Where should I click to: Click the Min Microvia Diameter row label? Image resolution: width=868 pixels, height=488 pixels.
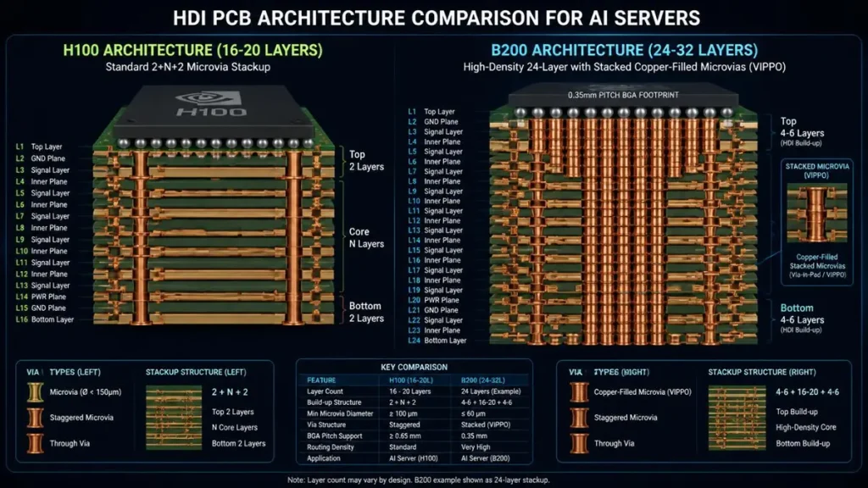tap(340, 413)
